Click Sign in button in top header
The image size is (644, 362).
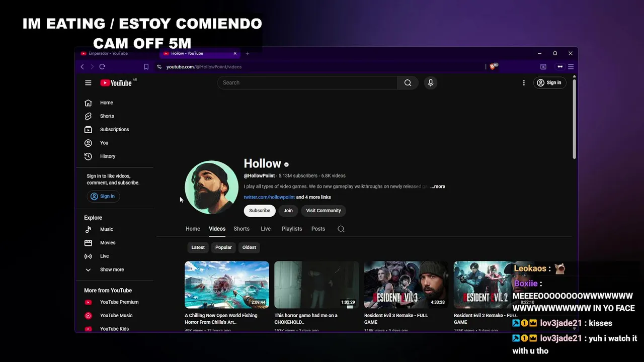tap(549, 82)
